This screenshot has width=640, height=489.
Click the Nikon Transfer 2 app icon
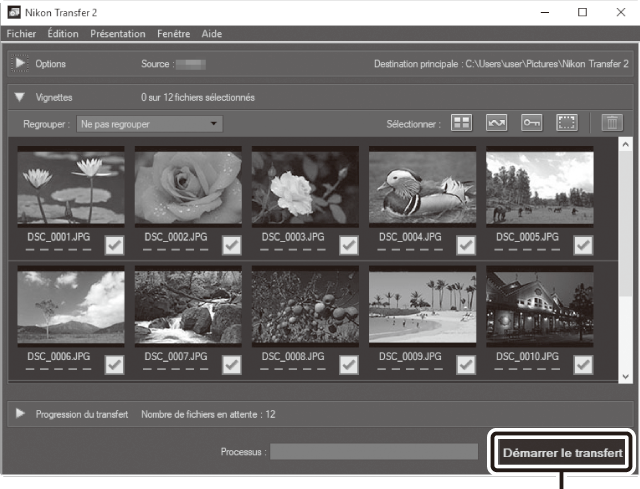[x=14, y=12]
